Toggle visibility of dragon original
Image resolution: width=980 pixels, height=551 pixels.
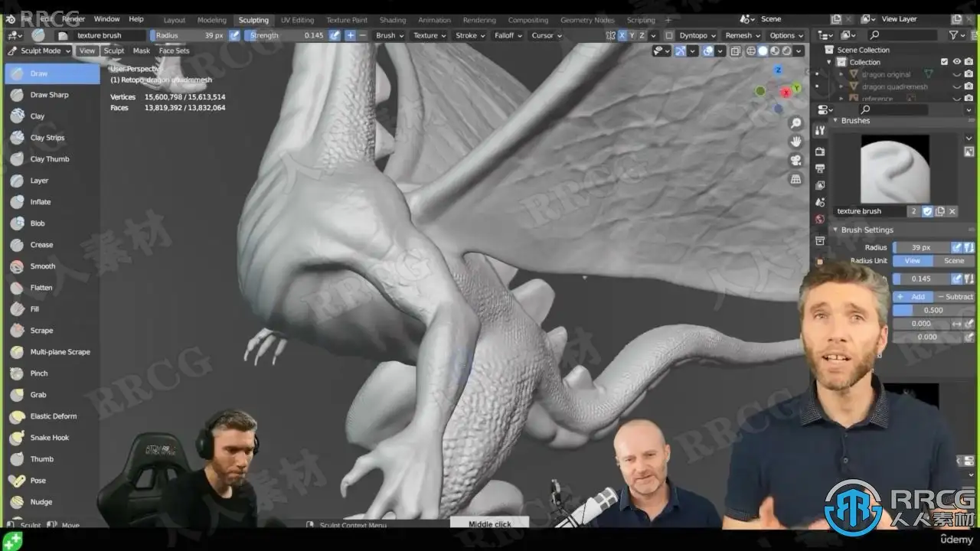point(956,74)
